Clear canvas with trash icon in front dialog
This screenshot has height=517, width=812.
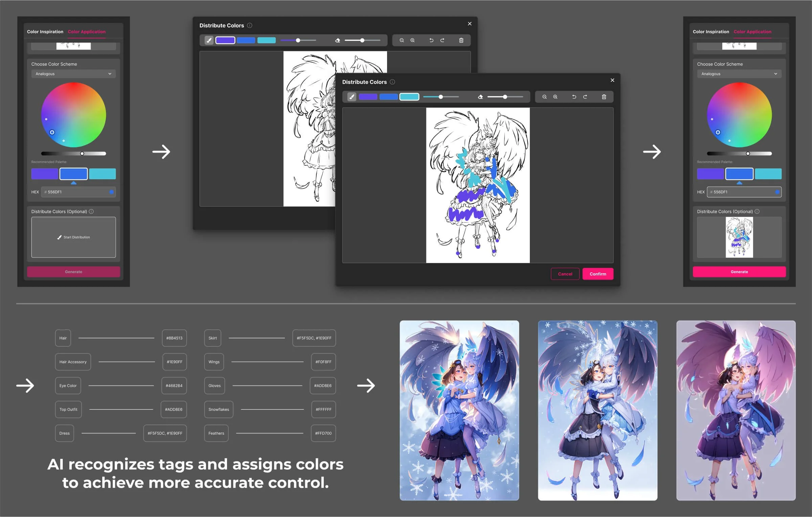click(x=604, y=97)
